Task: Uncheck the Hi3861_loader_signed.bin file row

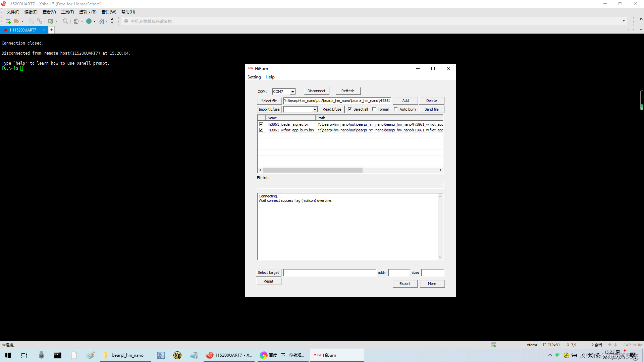Action: 261,124
